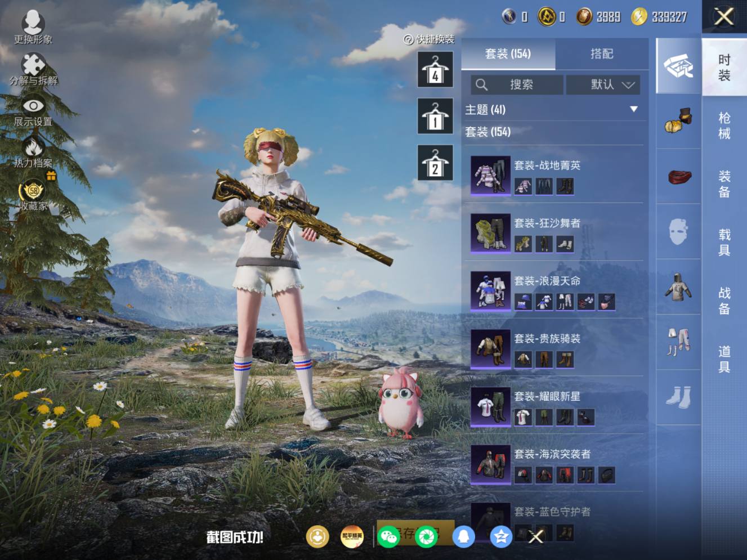The image size is (747, 560).
Task: Pick the boots piece in 战地菁英
Action: (565, 186)
